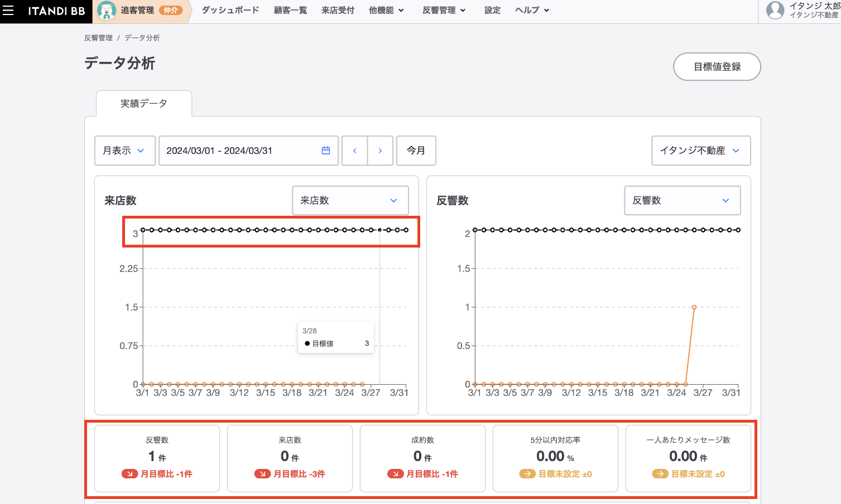
Task: Open the calendar icon in date field
Action: 326,151
